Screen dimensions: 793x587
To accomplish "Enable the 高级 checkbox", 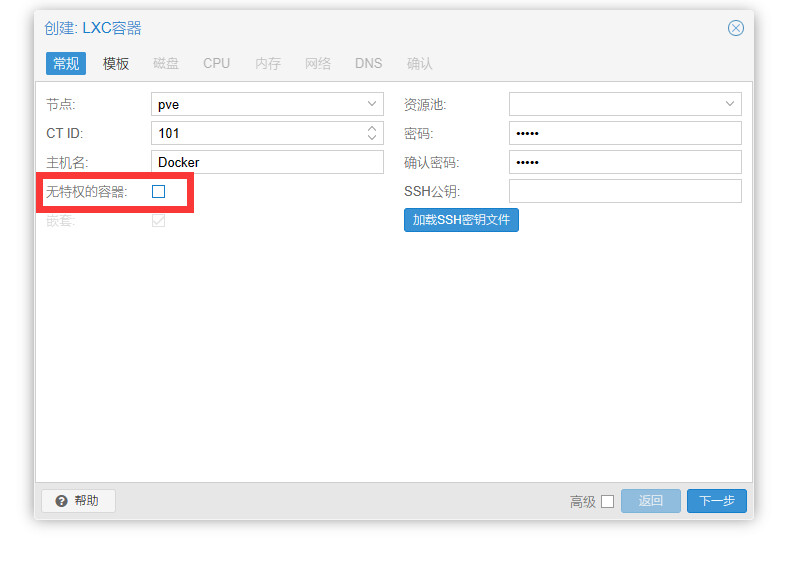I will [x=607, y=502].
